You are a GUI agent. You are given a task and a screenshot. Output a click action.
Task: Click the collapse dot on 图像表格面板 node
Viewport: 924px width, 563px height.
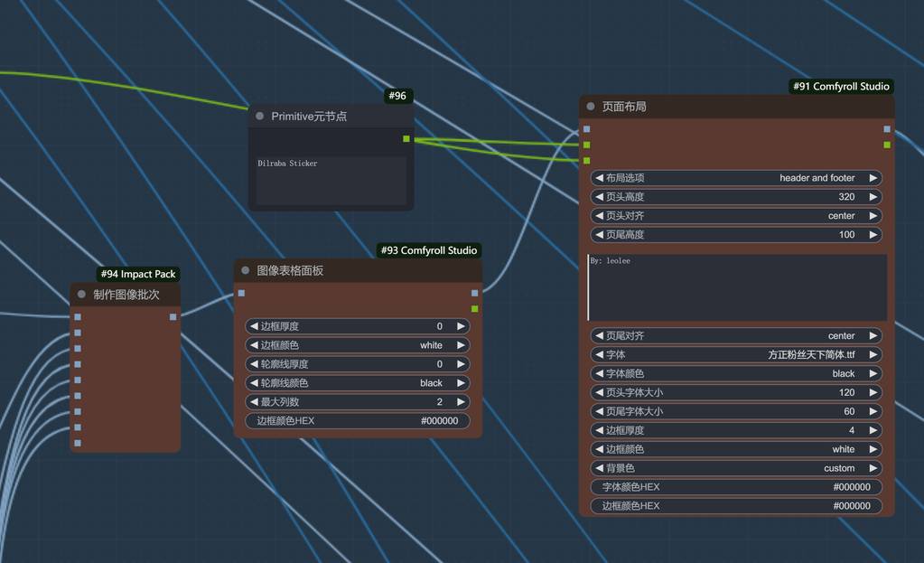coord(245,270)
